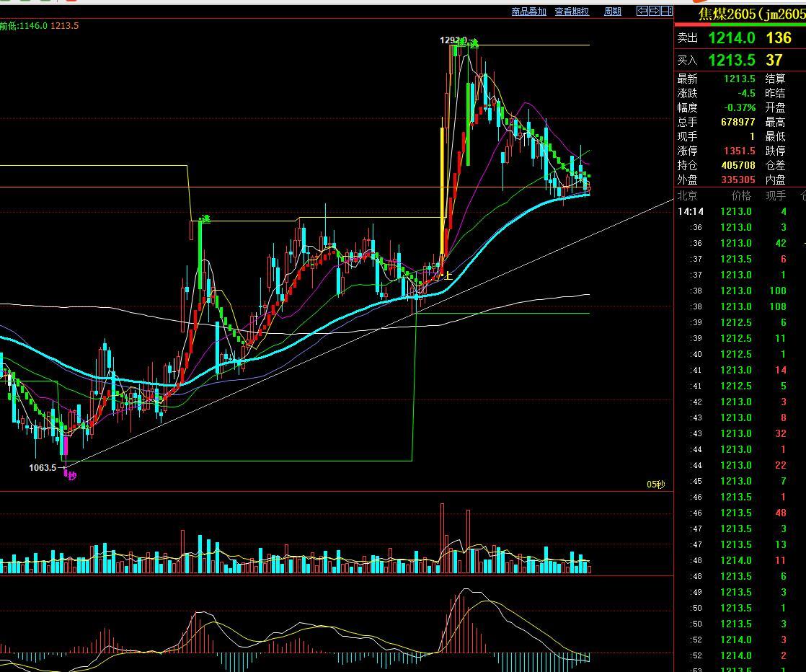Click the magenta 抄 signal marker
This screenshot has width=806, height=672.
click(x=72, y=476)
